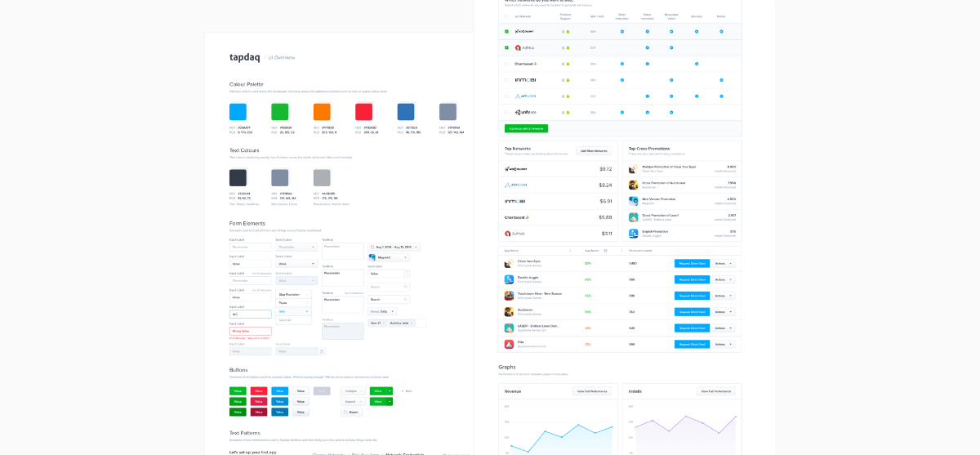Click the Continue with 2 networks button

tap(526, 128)
